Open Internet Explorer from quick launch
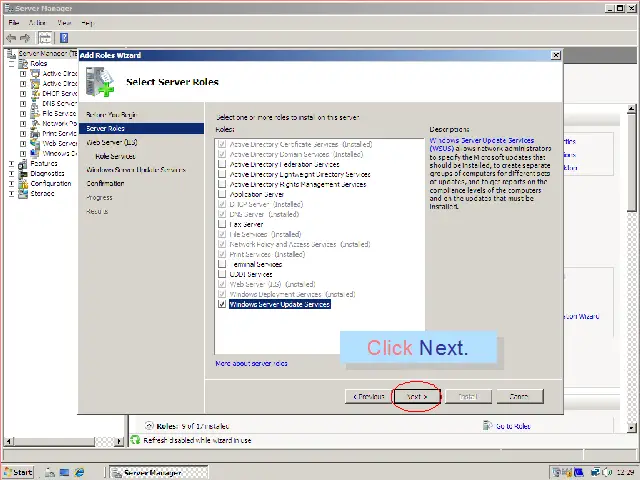The width and height of the screenshot is (640, 480). 79,472
